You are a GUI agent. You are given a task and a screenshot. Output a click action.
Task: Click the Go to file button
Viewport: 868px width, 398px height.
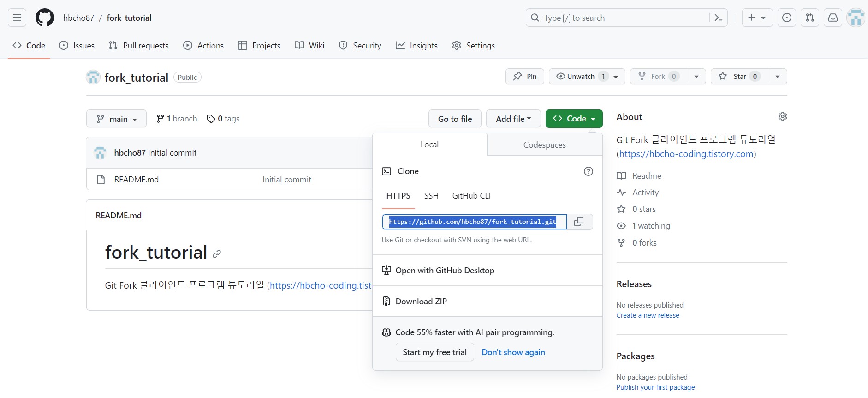point(455,119)
